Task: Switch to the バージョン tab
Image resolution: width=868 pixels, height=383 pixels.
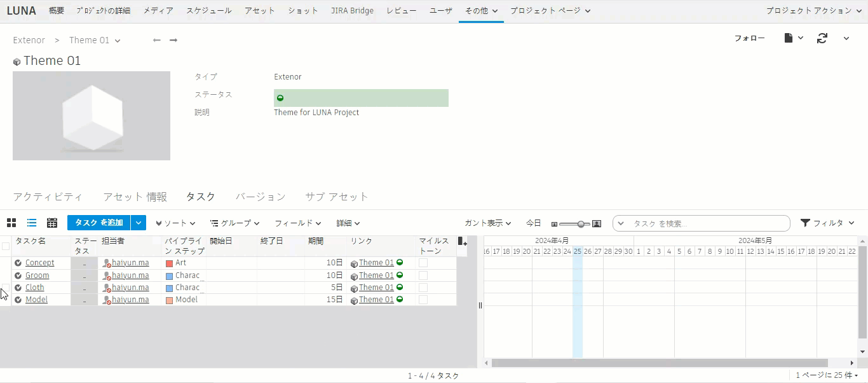Action: [x=260, y=197]
